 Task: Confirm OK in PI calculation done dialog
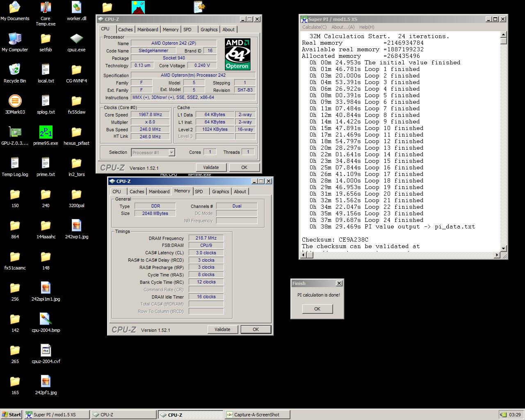tap(317, 309)
